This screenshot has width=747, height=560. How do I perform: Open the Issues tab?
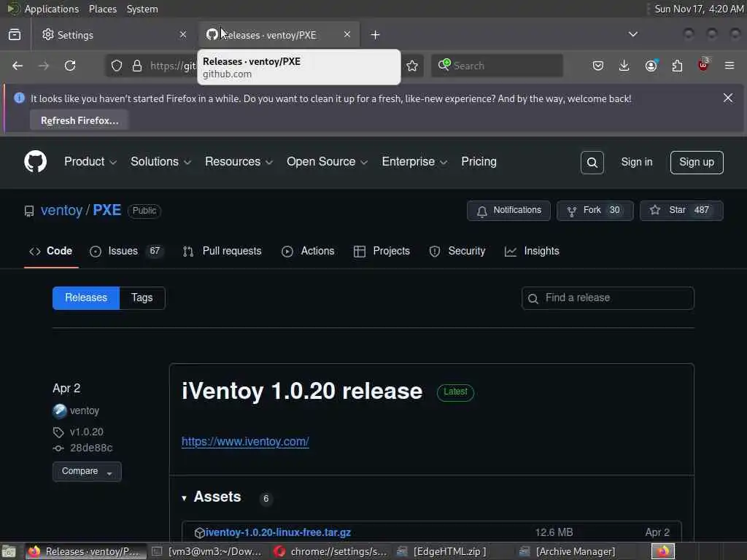click(126, 251)
